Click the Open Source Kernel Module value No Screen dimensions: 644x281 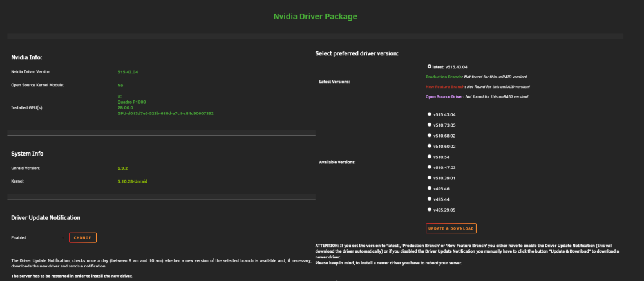click(120, 86)
